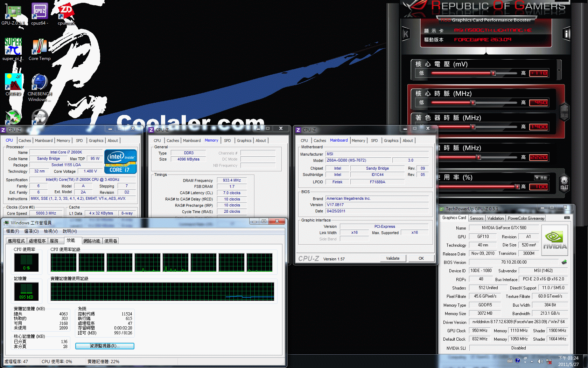The width and height of the screenshot is (588, 368).
Task: Adjust the fan 使用率 (%) slider handle
Action: point(517,187)
